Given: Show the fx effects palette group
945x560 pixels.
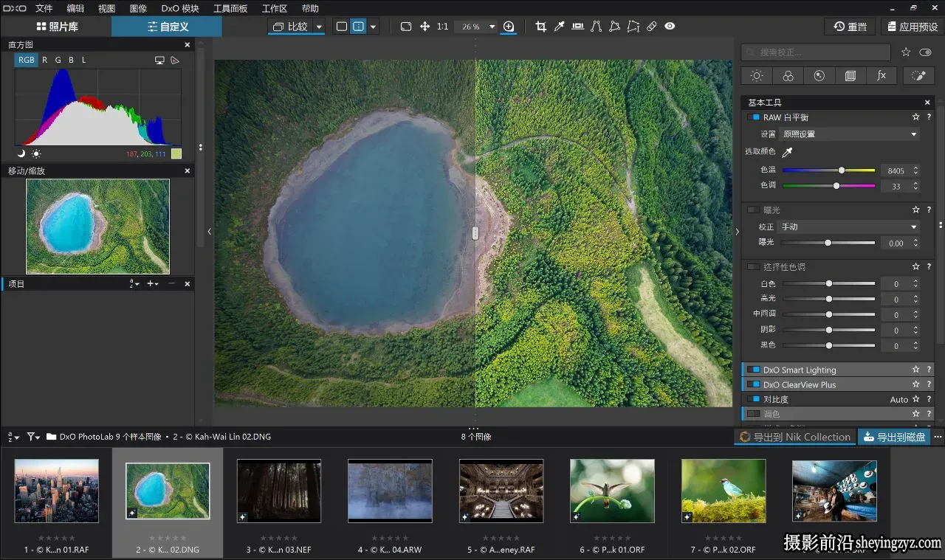Looking at the screenshot, I should point(881,76).
